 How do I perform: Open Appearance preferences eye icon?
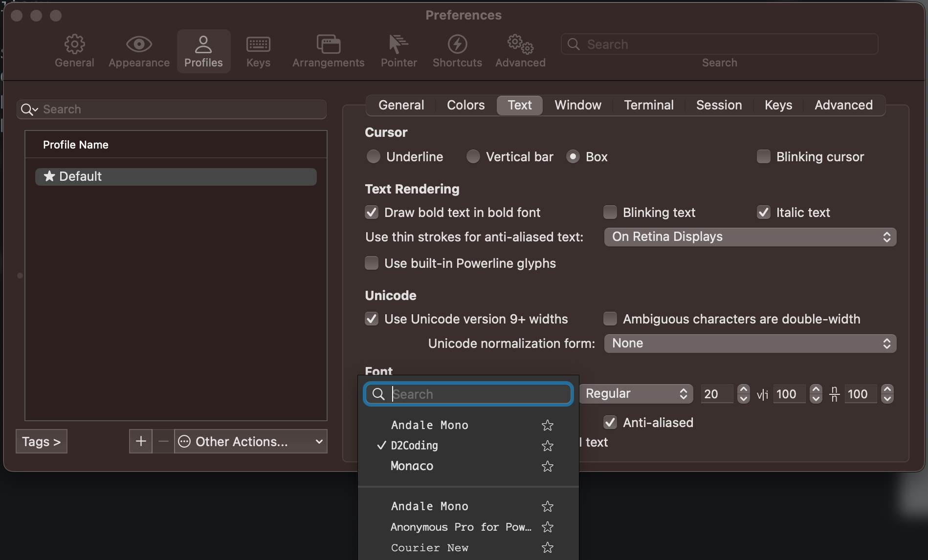point(139,44)
